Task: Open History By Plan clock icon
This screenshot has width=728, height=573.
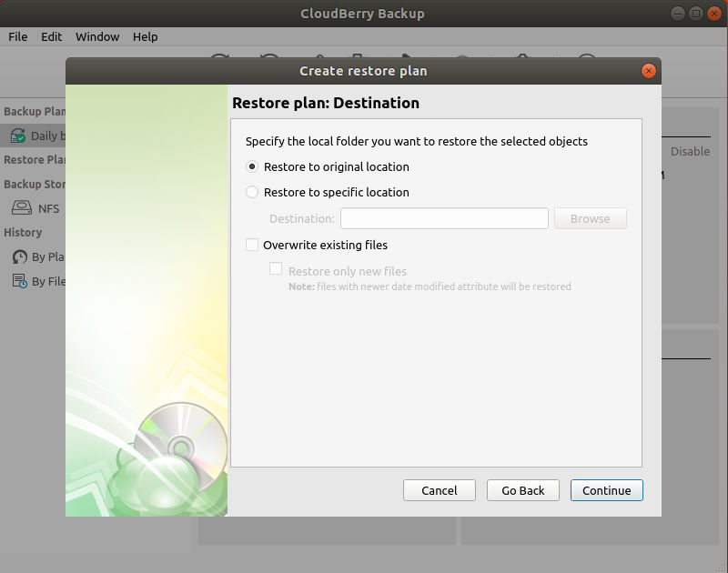Action: (x=19, y=256)
